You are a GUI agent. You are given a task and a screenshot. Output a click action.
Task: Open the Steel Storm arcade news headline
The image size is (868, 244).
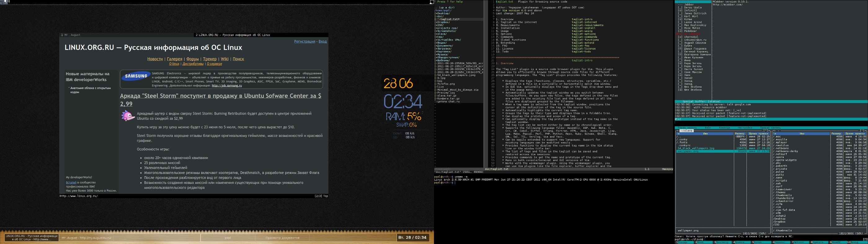221,100
